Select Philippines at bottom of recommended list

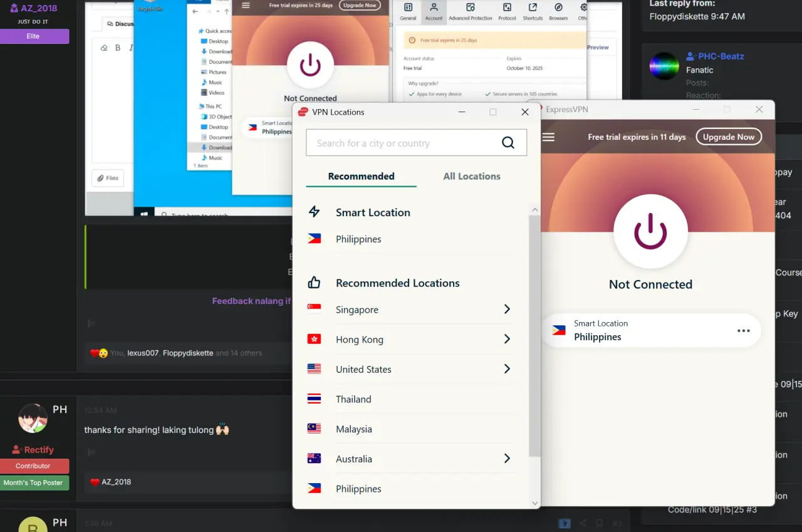click(358, 489)
